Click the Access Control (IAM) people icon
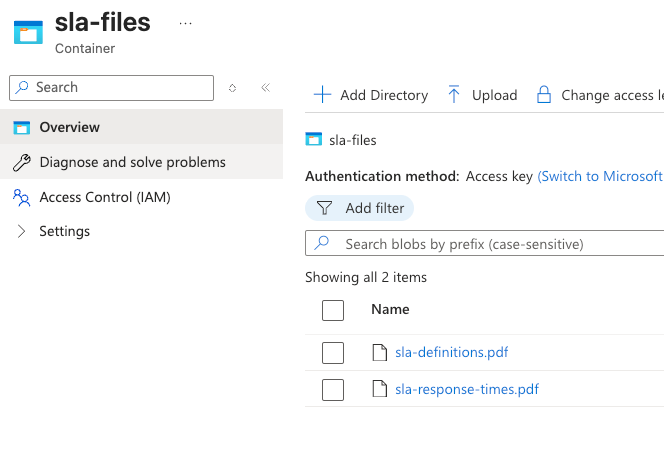 pyautogui.click(x=22, y=197)
